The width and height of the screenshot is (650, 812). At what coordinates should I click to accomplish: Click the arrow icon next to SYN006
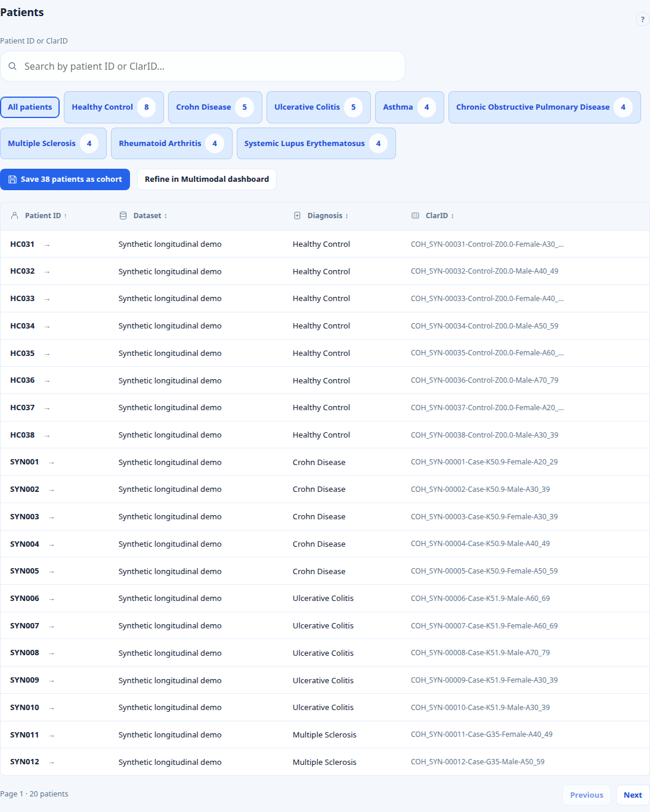pos(52,599)
